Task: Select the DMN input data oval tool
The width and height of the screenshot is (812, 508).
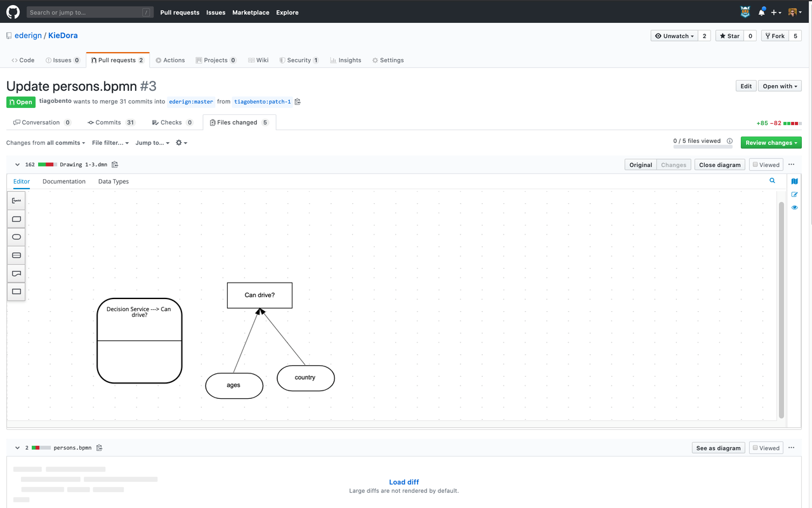Action: (16, 237)
